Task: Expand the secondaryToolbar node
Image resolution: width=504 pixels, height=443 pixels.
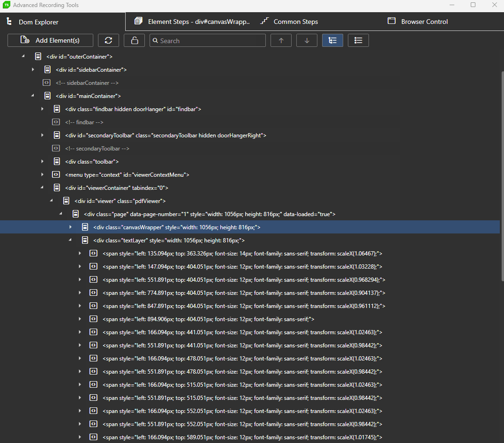Action: (42, 135)
